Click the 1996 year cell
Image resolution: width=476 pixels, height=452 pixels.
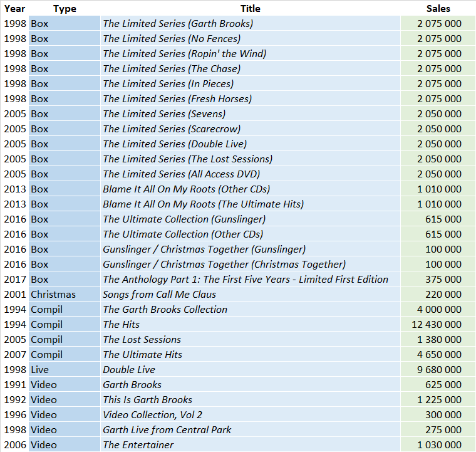(15, 414)
